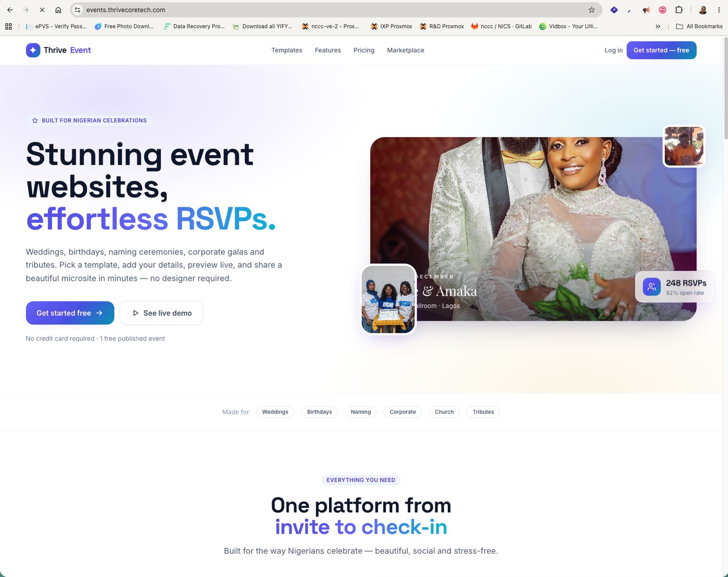The width and height of the screenshot is (728, 577).
Task: Click the Thrive Event logo icon
Action: (33, 50)
